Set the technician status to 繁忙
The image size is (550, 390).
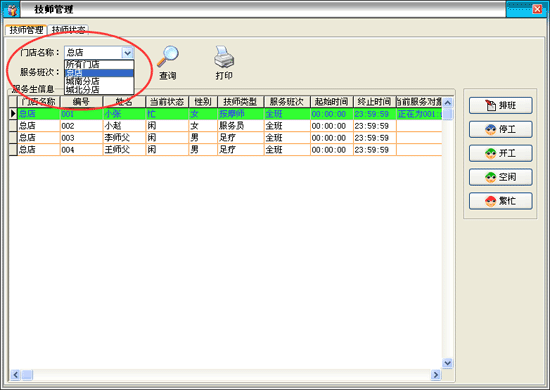(x=501, y=201)
